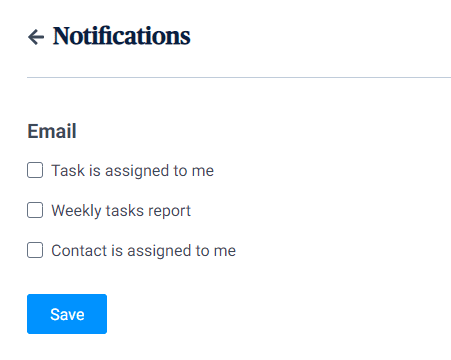Toggle the weekly report email option
Screen dimensions: 451x360
coord(35,210)
